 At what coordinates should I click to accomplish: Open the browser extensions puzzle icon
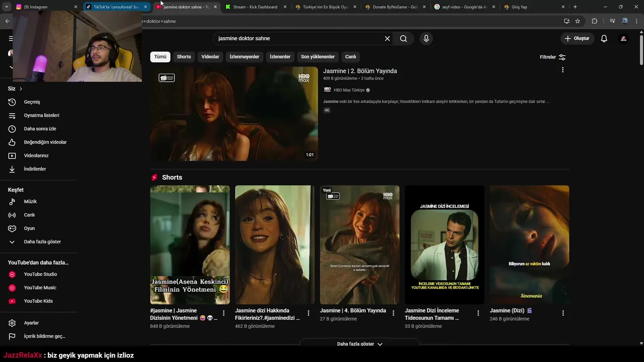tap(595, 21)
